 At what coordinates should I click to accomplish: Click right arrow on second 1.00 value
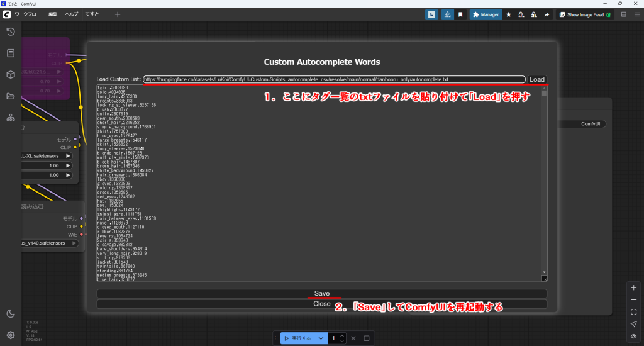pyautogui.click(x=68, y=175)
